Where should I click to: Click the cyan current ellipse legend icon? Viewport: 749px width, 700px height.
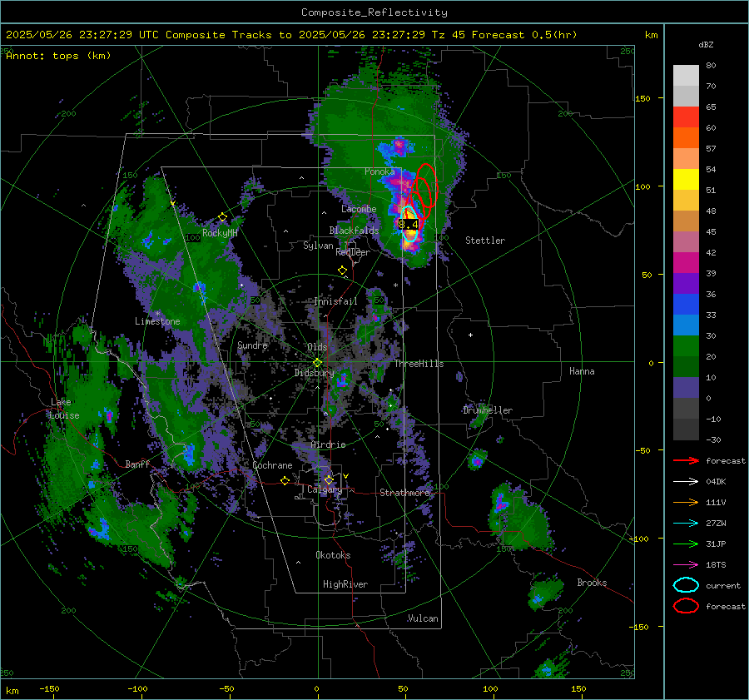(686, 585)
